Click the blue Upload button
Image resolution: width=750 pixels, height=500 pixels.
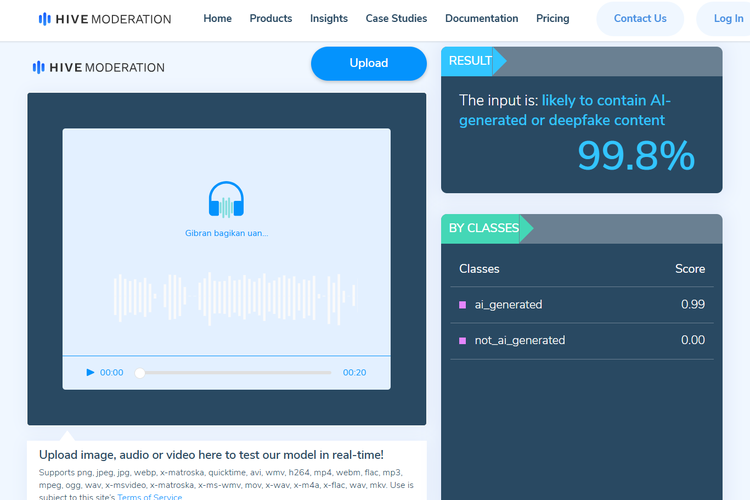coord(368,63)
